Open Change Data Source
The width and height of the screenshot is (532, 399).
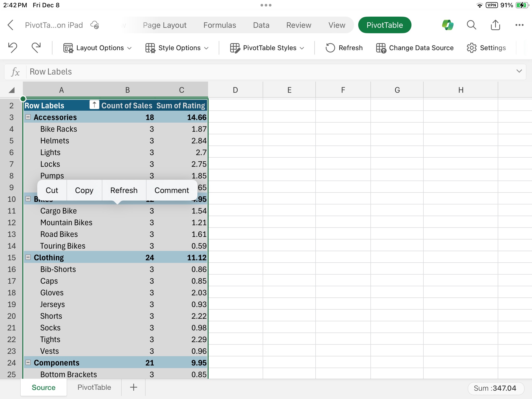415,48
